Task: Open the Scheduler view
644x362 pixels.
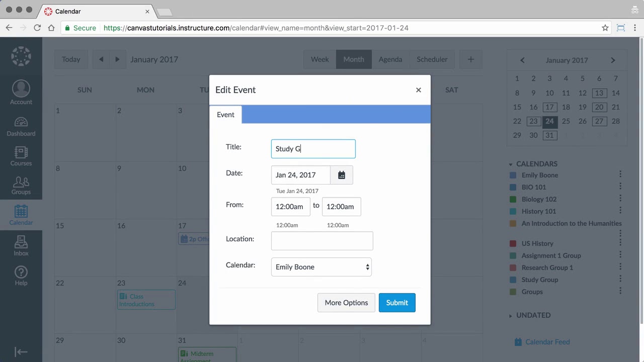Action: pyautogui.click(x=432, y=59)
